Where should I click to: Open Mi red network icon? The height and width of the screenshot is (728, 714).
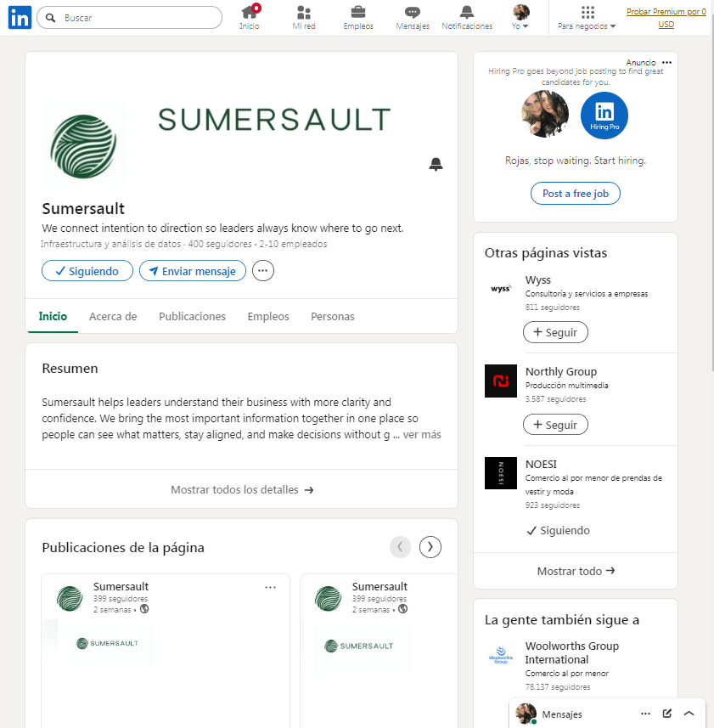click(304, 18)
